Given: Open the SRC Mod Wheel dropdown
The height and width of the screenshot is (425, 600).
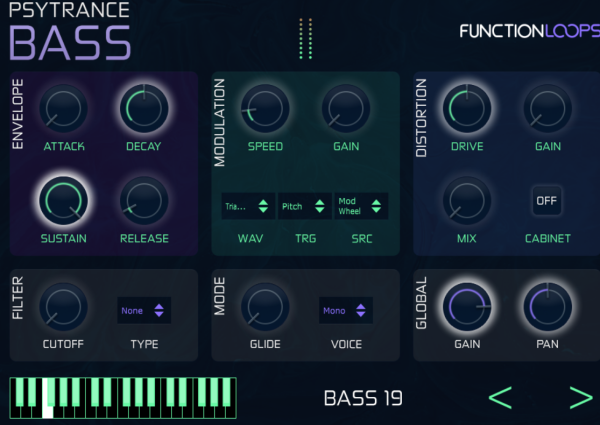Looking at the screenshot, I should (x=361, y=206).
